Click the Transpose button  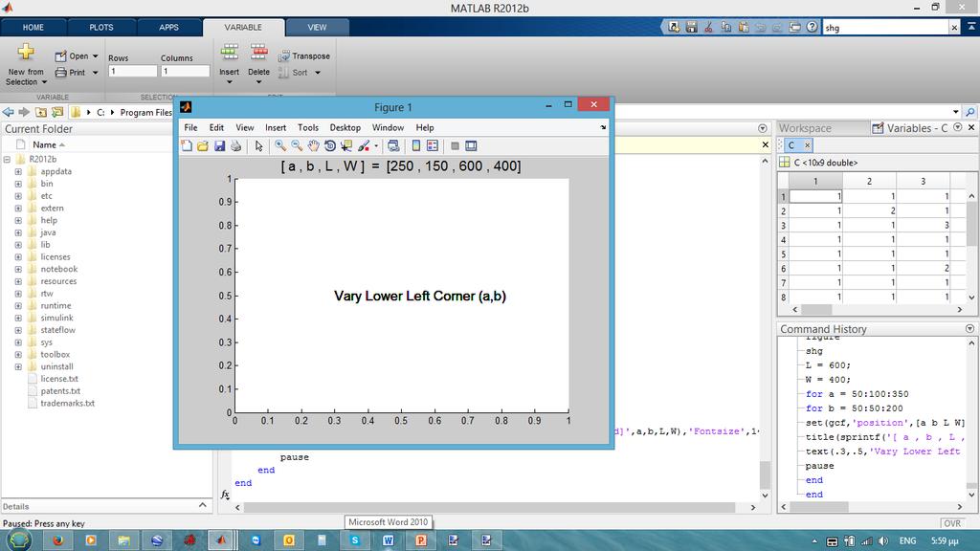click(303, 55)
